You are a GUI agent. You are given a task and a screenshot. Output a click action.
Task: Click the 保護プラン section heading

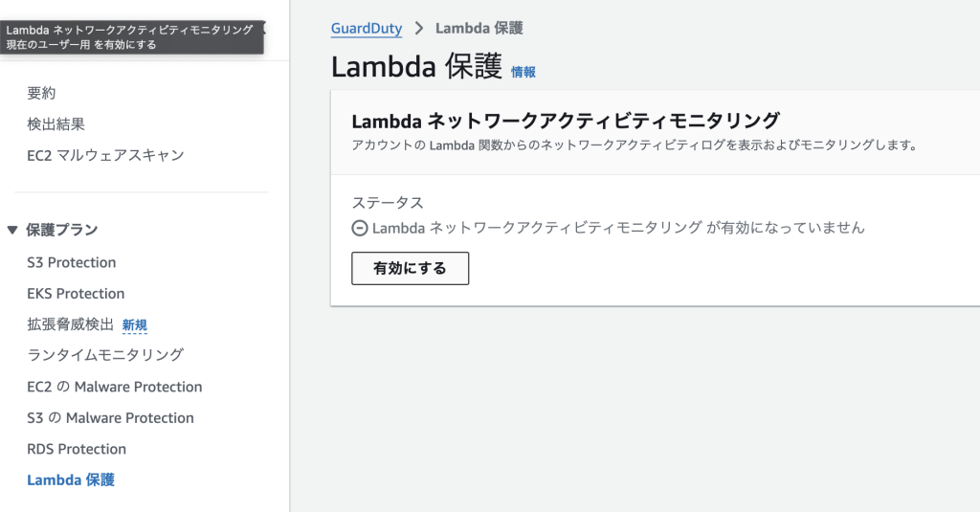62,230
